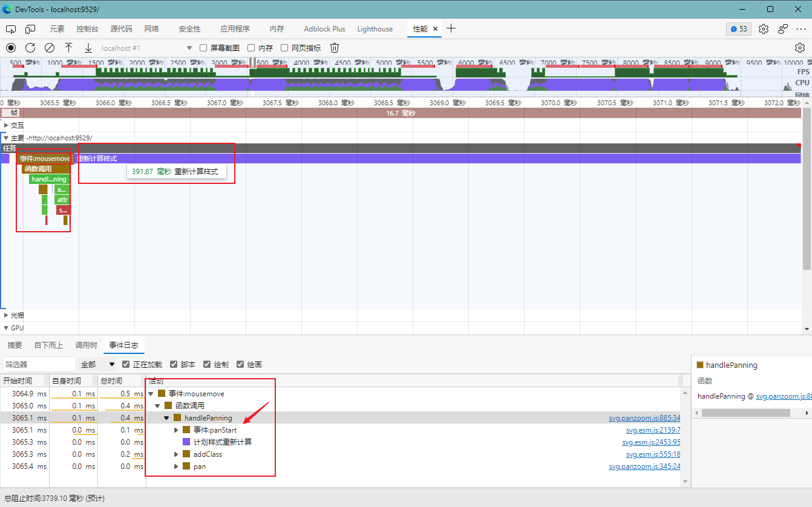Expand the GPU track
The width and height of the screenshot is (812, 507).
6,328
